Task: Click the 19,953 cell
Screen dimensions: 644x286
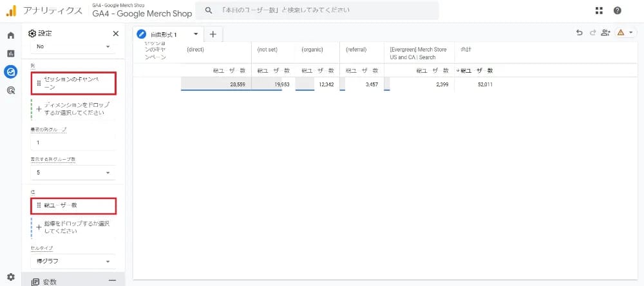Action: coord(273,84)
